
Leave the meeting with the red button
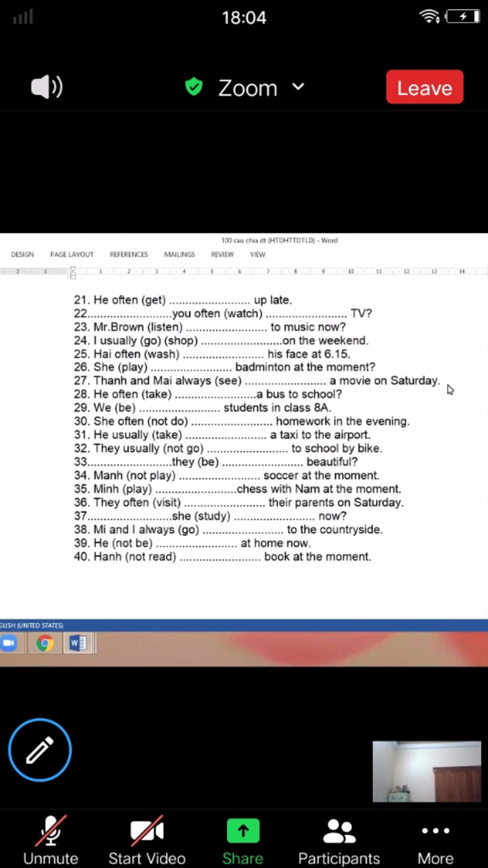[x=425, y=87]
